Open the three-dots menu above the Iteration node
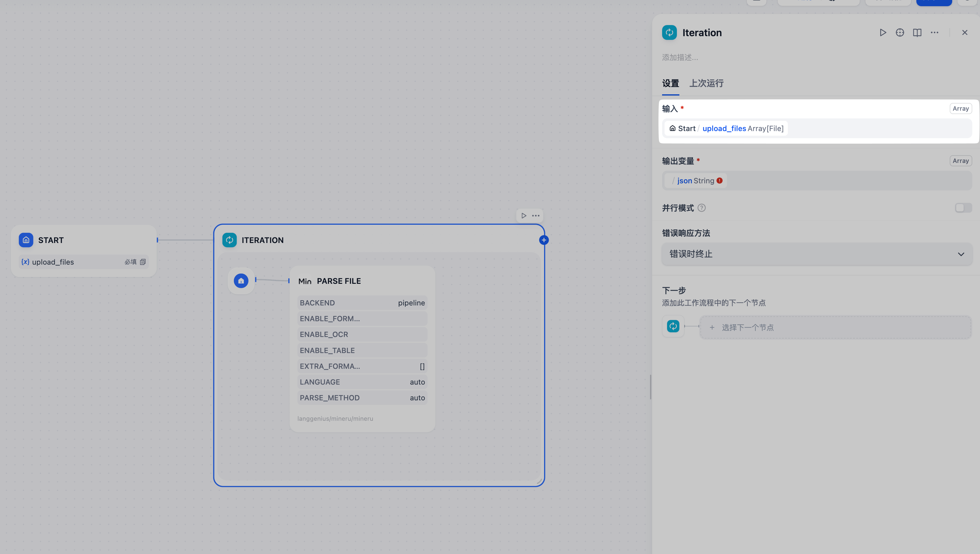This screenshot has height=554, width=980. click(536, 216)
